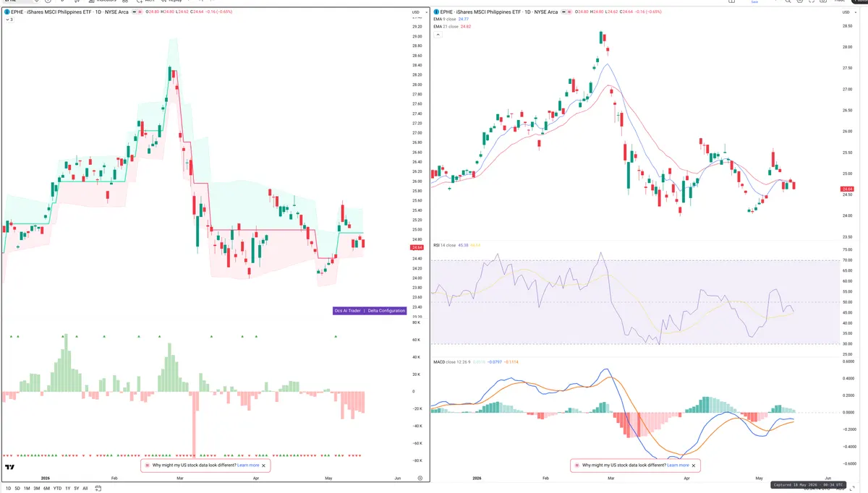
Task: Close the right chart's stock data notice
Action: tap(694, 466)
